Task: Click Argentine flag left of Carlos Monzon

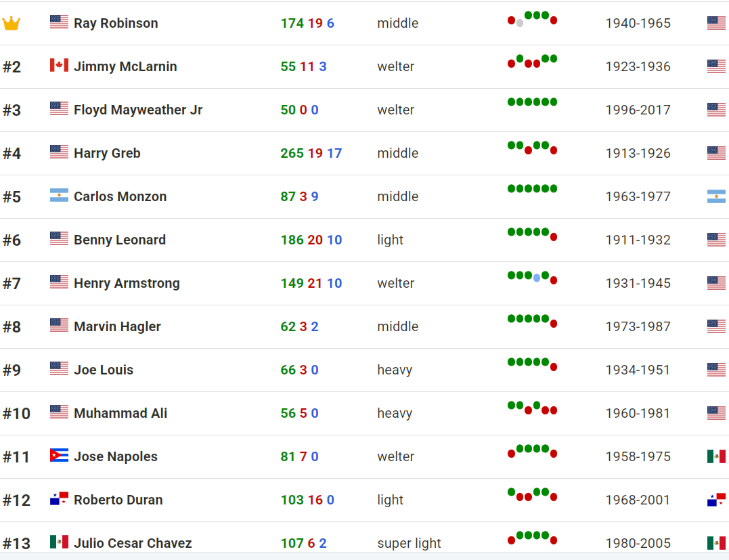Action: [59, 196]
